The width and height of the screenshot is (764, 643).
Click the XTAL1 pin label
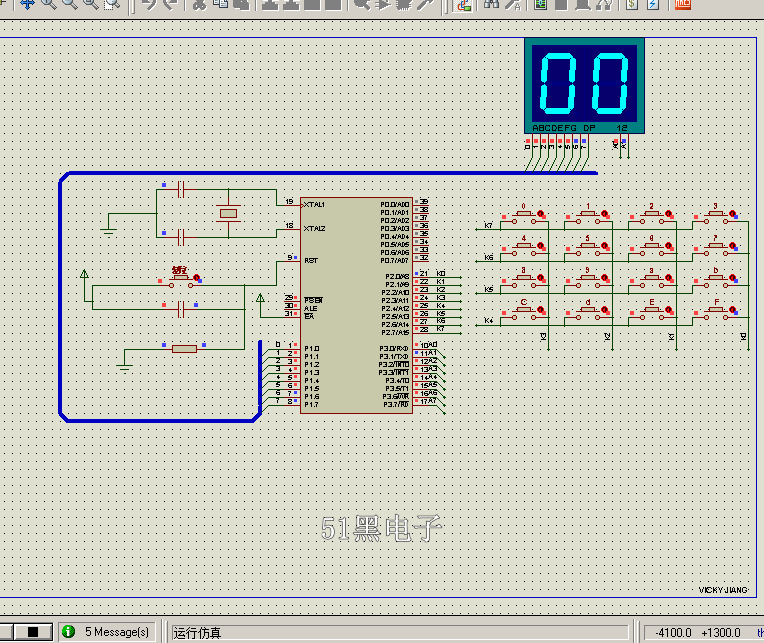click(x=314, y=205)
